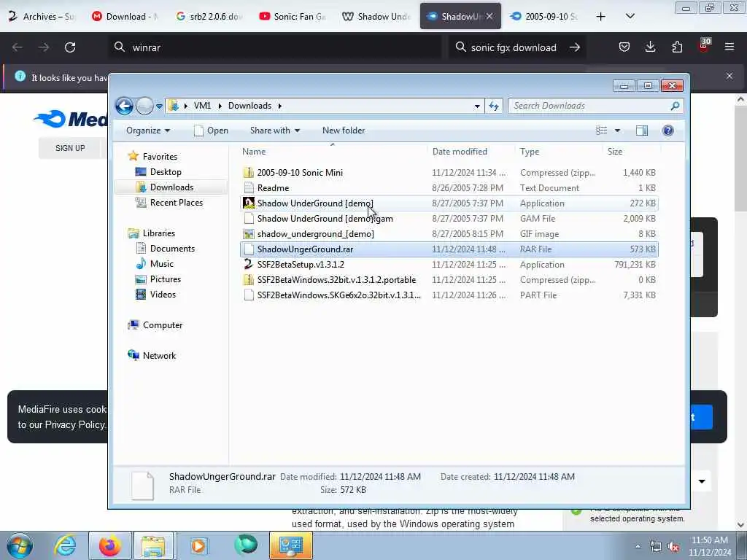Sort by Type column
The height and width of the screenshot is (560, 747).
(559, 152)
